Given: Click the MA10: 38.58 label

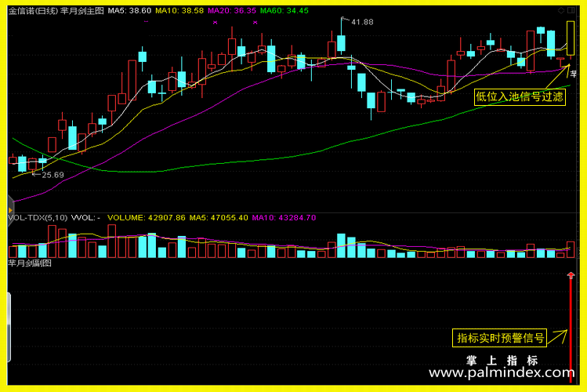Looking at the screenshot, I should pyautogui.click(x=179, y=11).
